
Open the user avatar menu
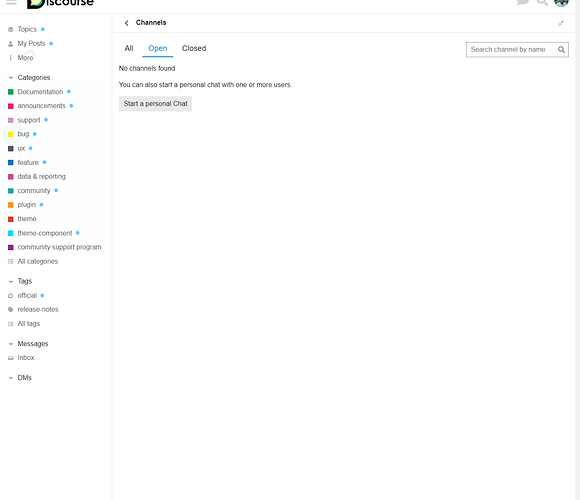[561, 3]
